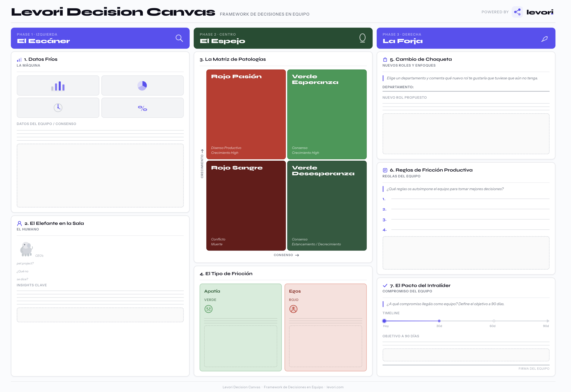Click the pen icon in La Forja header
571x392 pixels.
tap(544, 39)
